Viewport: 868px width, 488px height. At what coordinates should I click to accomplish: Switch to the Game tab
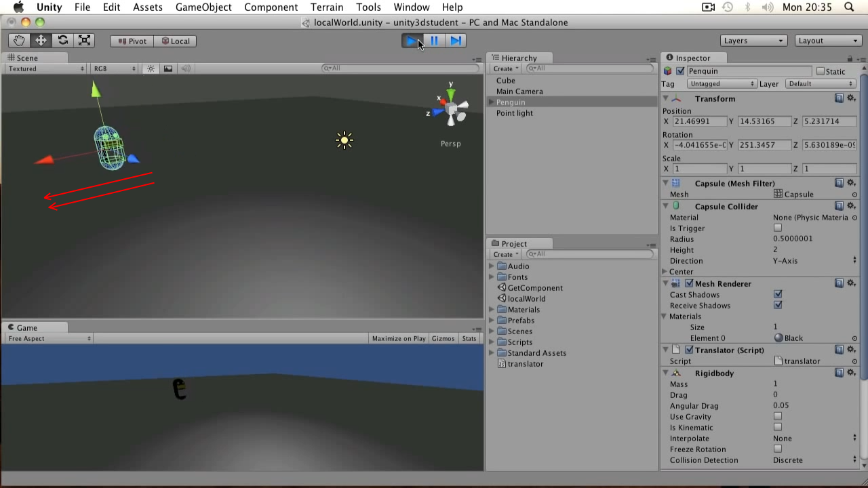click(x=27, y=327)
